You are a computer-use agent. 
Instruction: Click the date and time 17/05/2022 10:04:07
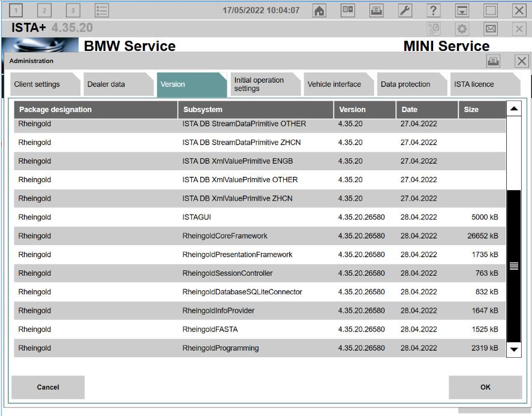261,11
